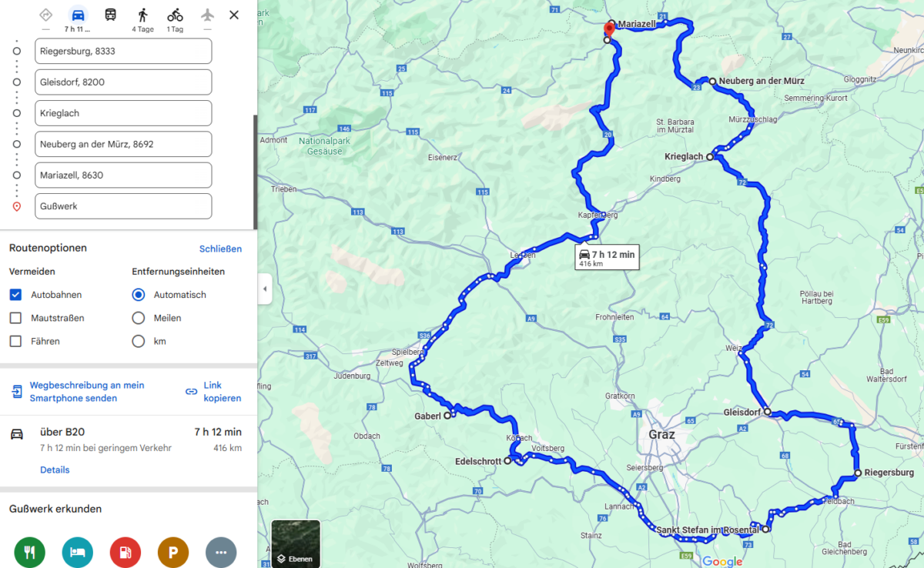This screenshot has width=924, height=568.
Task: Open the Ebenen map layers thumbnail
Action: pos(296,543)
